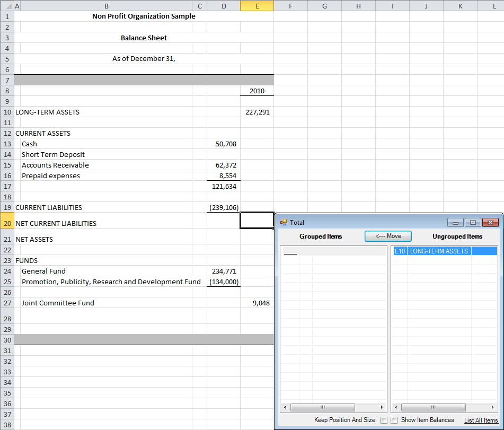
Task: Click right arrow of Grouped Items scrollbar
Action: [382, 408]
